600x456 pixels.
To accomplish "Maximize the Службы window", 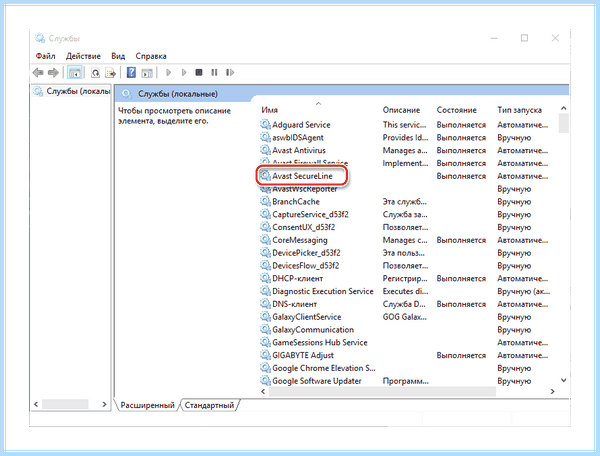I will point(525,38).
